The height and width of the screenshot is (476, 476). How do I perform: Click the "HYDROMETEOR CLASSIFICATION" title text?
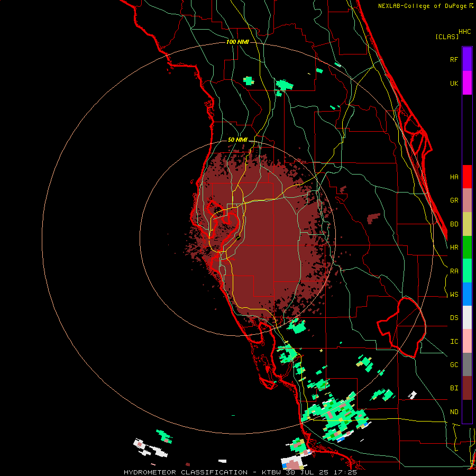(x=186, y=472)
